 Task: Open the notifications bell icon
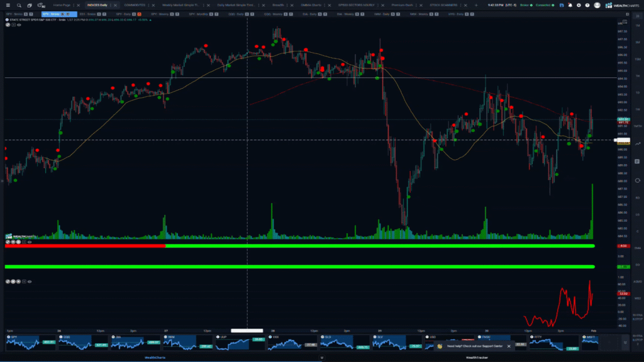[570, 5]
